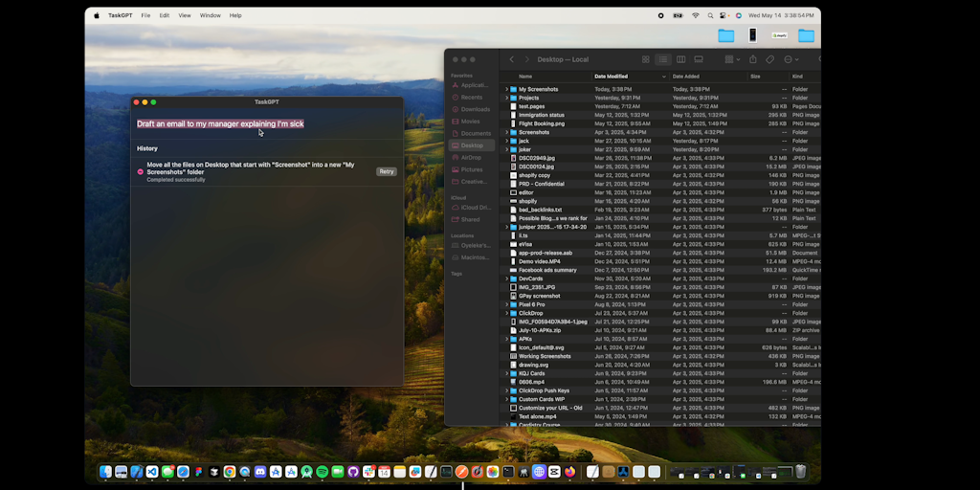Go back in the Finder window
980x490 pixels.
(x=511, y=59)
